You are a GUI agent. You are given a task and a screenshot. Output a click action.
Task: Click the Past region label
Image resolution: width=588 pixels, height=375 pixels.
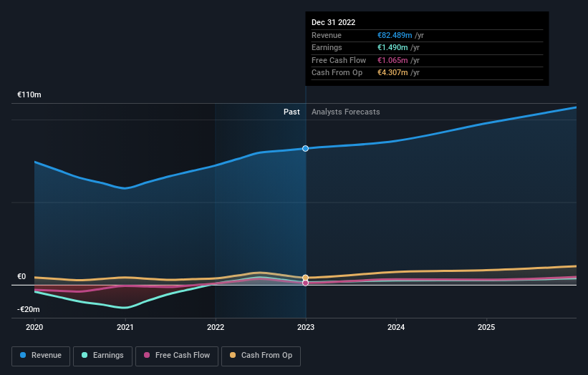click(x=291, y=112)
